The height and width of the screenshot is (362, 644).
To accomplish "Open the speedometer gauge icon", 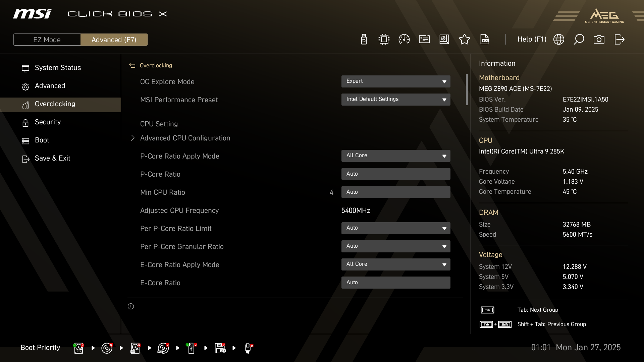I will (x=404, y=40).
